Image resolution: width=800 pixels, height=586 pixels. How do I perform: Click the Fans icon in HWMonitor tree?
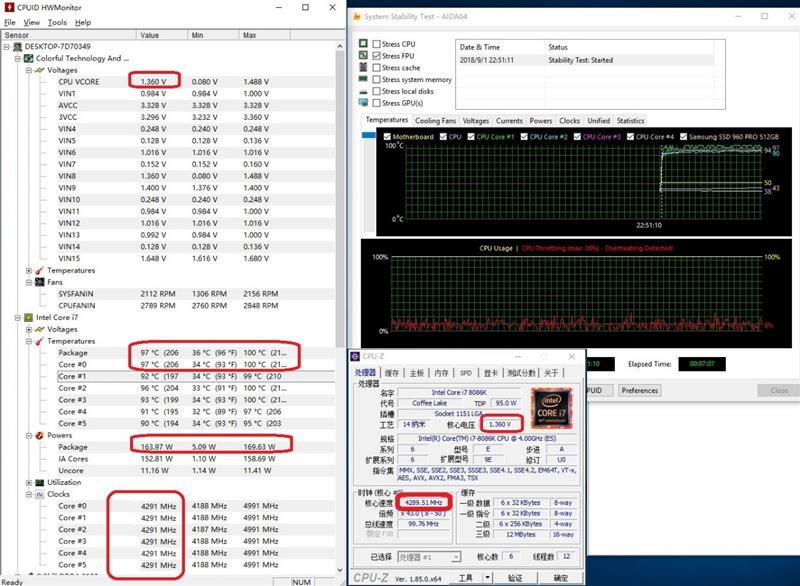[40, 282]
